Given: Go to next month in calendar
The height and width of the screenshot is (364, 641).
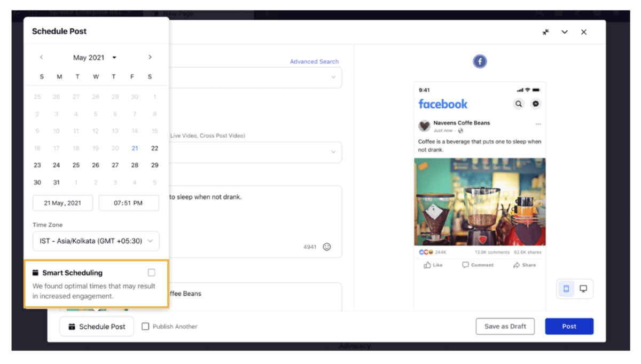Looking at the screenshot, I should [150, 57].
